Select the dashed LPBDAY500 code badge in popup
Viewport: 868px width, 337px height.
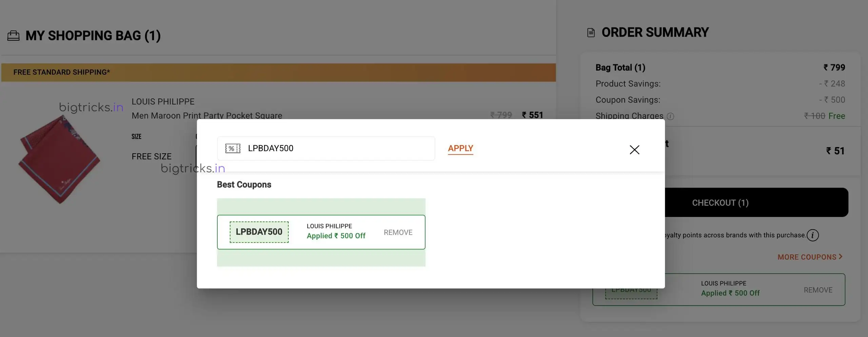[x=259, y=232]
